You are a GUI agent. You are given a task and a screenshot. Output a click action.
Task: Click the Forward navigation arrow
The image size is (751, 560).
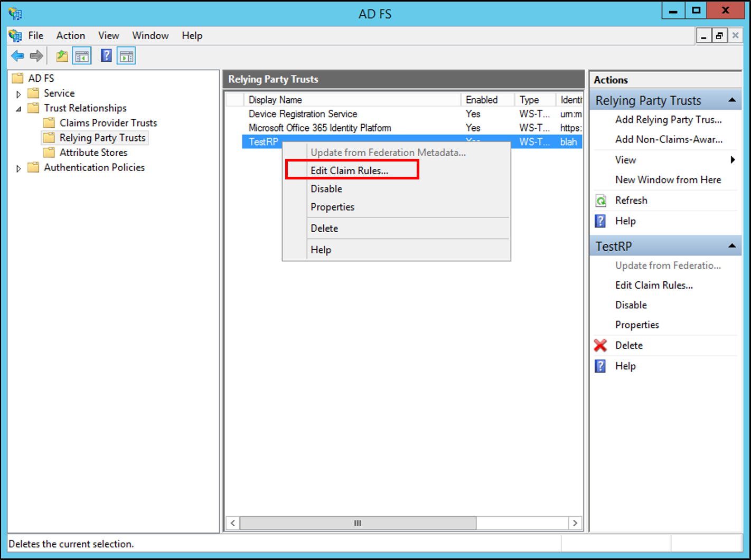pyautogui.click(x=36, y=55)
